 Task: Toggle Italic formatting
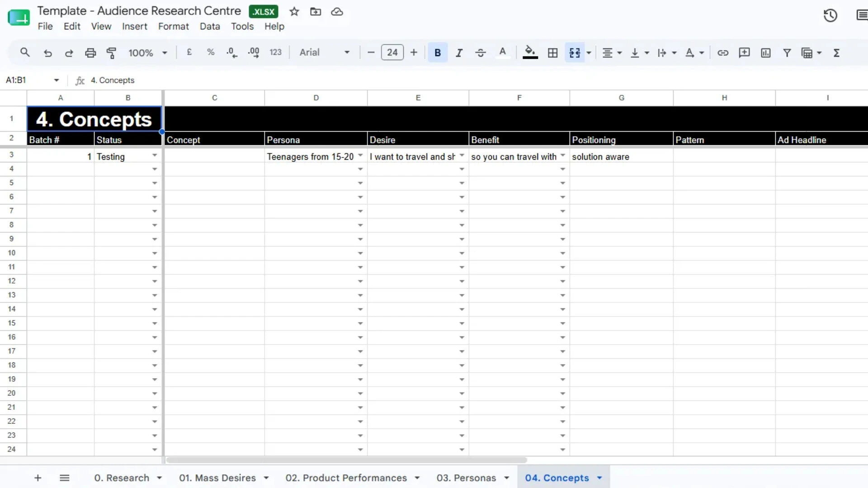459,52
